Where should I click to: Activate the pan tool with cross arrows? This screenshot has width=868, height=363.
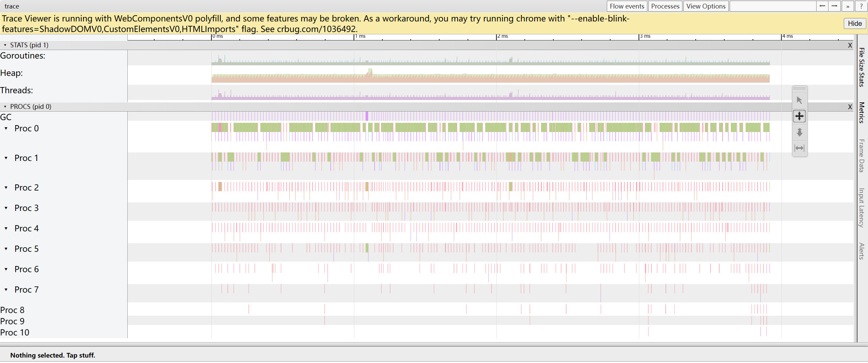799,116
